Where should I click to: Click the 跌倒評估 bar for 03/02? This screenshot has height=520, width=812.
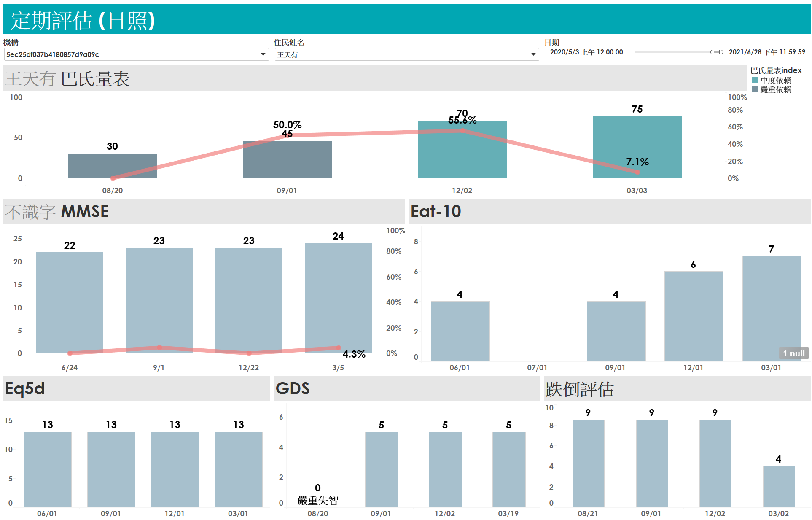point(779,487)
